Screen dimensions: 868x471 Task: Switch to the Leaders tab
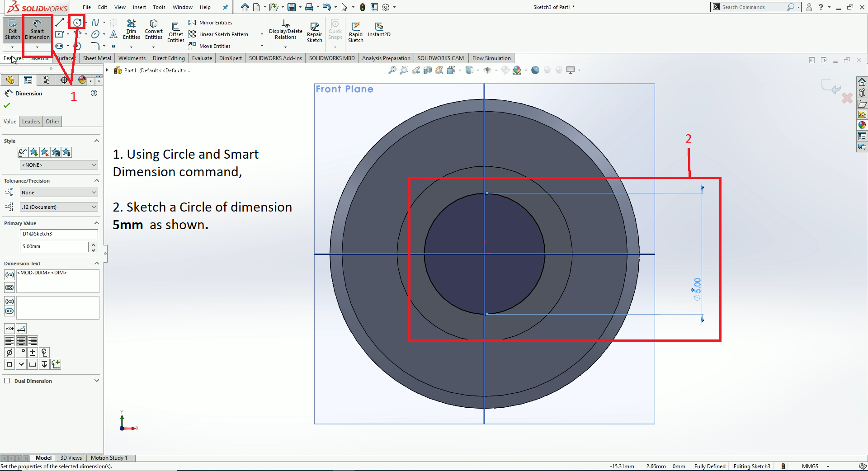(31, 122)
